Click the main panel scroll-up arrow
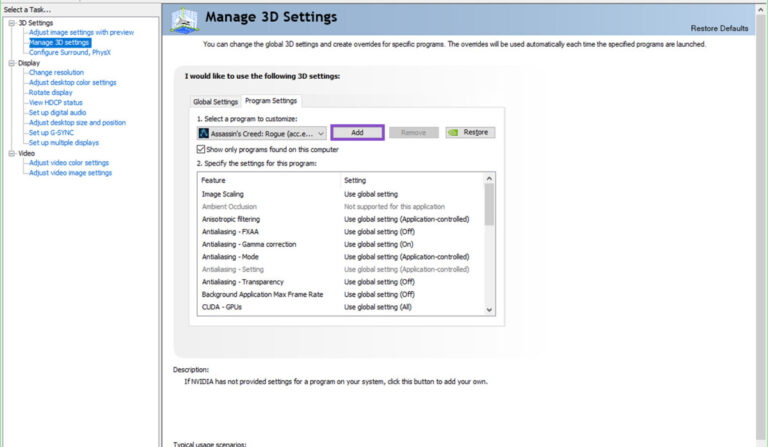Image resolution: width=768 pixels, height=447 pixels. click(x=761, y=9)
